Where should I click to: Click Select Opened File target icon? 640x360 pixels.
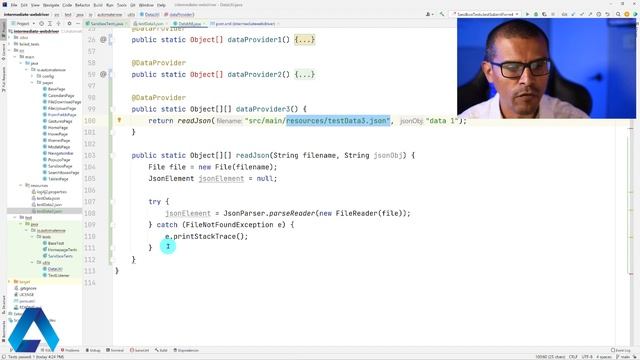coord(41,24)
